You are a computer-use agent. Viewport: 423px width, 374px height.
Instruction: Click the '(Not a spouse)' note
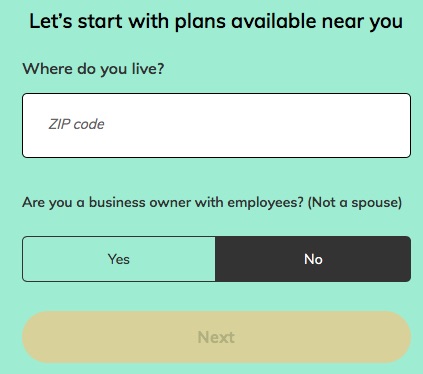pyautogui.click(x=355, y=203)
